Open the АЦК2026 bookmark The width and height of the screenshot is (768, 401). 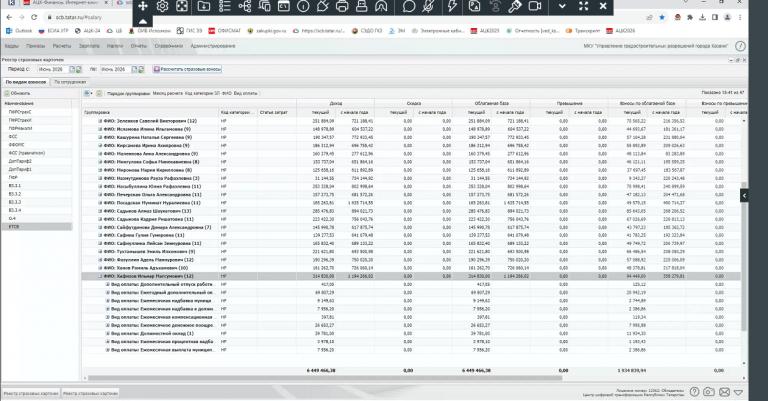pyautogui.click(x=620, y=31)
